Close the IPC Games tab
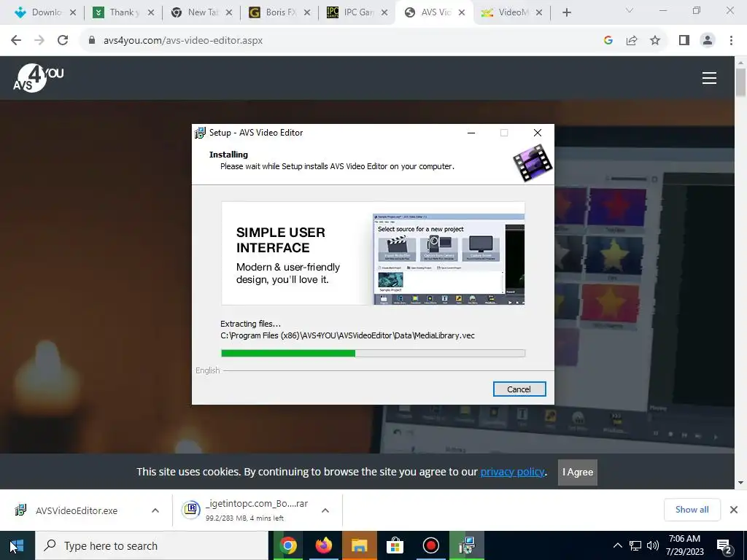Image resolution: width=747 pixels, height=560 pixels. click(x=385, y=13)
